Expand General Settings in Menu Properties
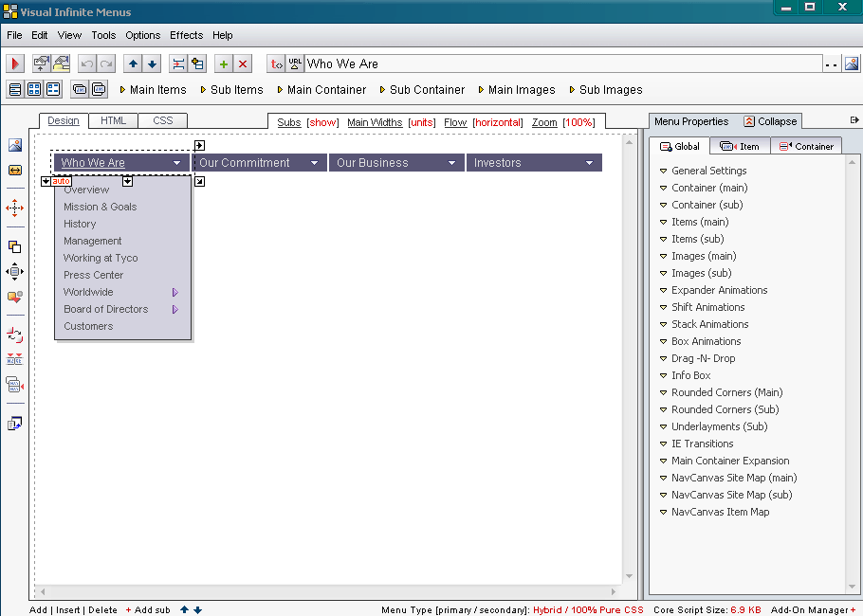 703,171
